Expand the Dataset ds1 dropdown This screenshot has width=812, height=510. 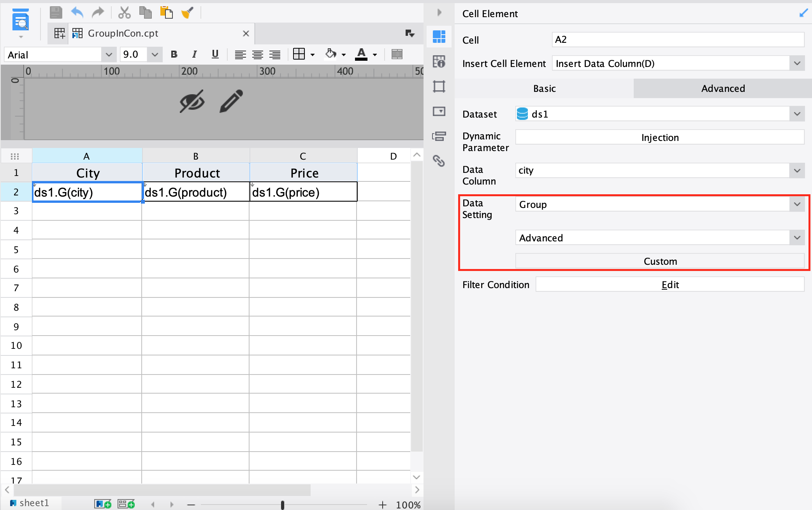point(797,114)
